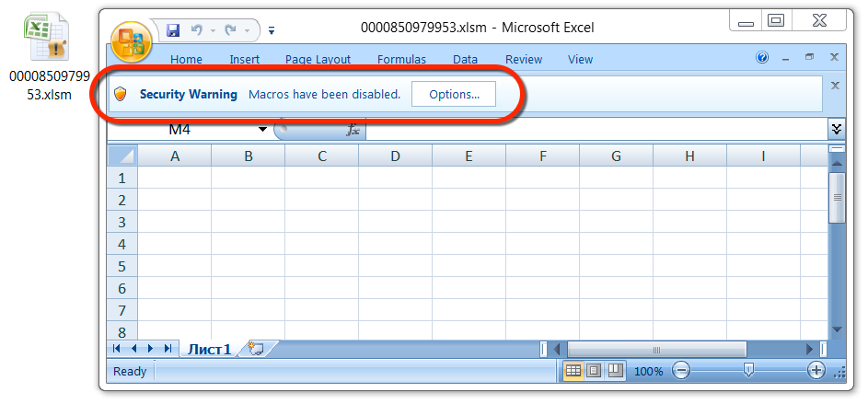This screenshot has width=868, height=404.
Task: Open the Page Layout tab
Action: pos(318,59)
